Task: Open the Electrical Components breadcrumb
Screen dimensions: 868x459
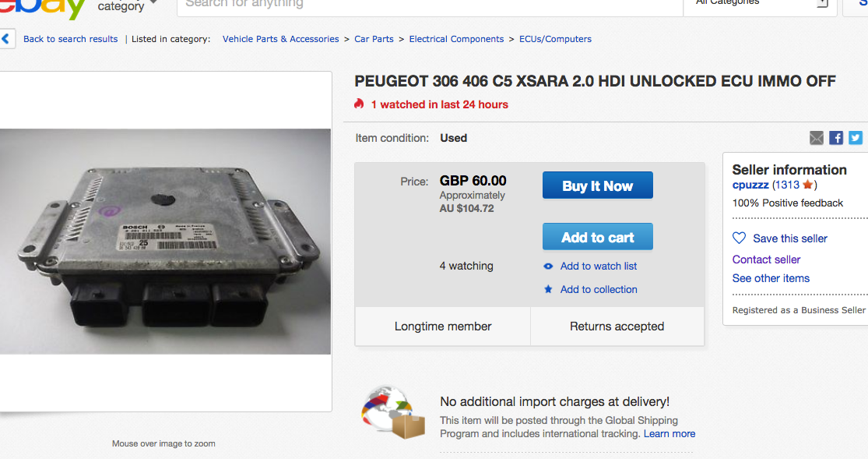Action: pyautogui.click(x=456, y=39)
